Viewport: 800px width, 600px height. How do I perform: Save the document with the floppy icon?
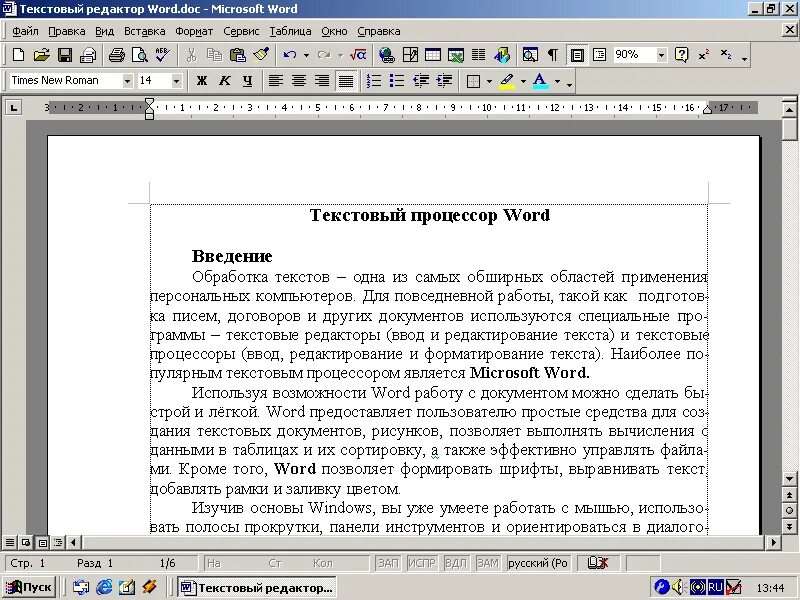click(65, 55)
